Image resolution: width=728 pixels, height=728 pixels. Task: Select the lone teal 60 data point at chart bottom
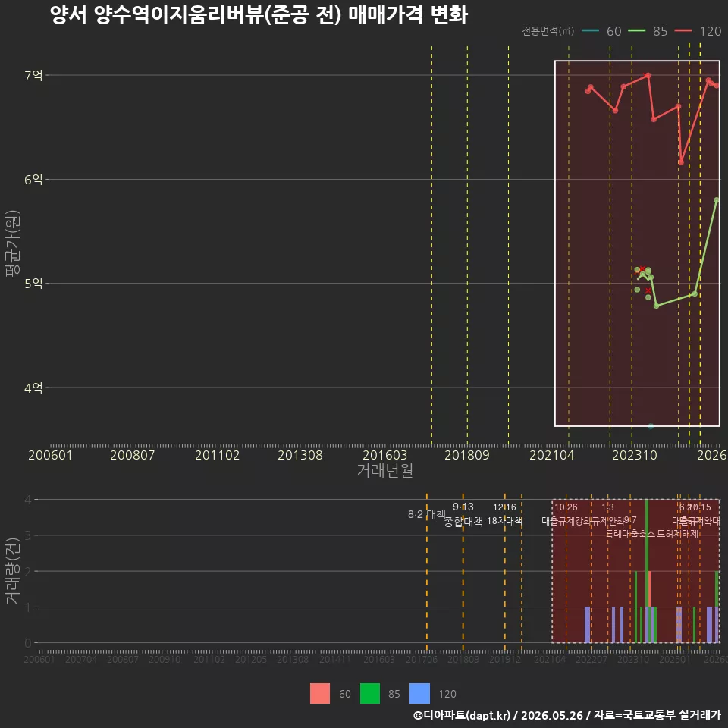(651, 426)
